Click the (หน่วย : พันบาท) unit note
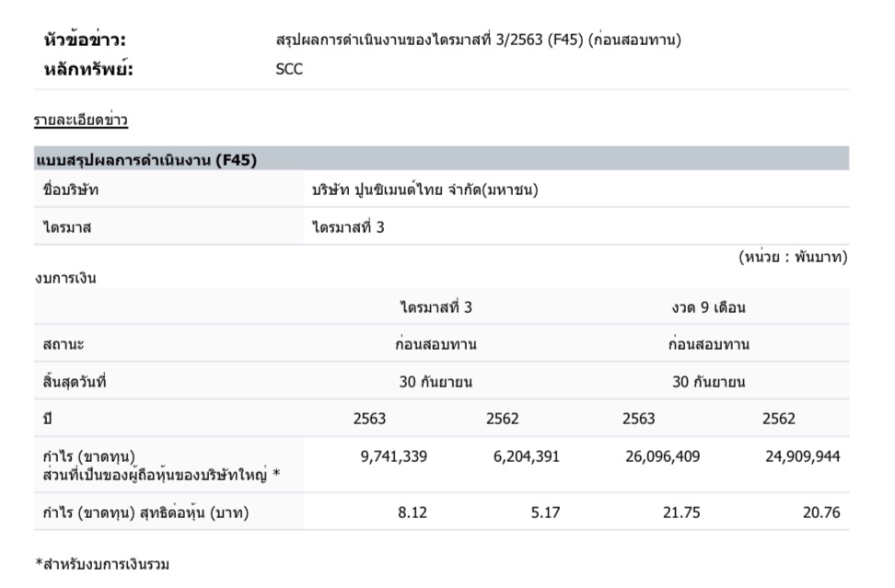The width and height of the screenshot is (895, 588). point(793,258)
